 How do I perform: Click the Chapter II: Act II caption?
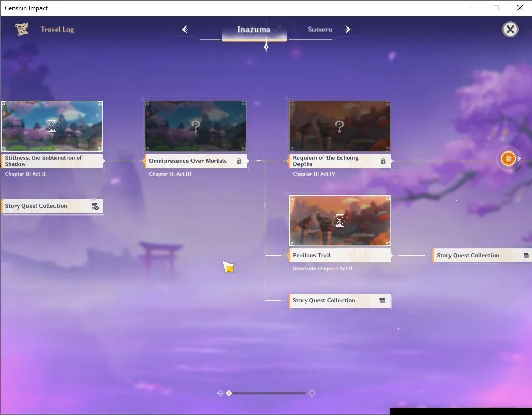pos(25,174)
